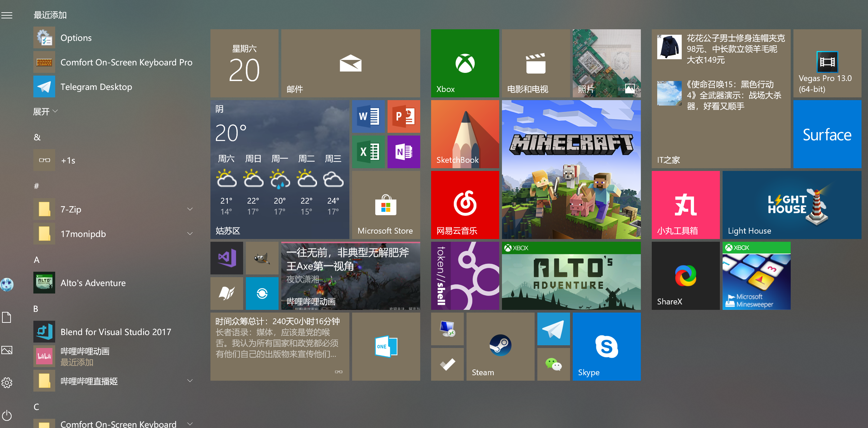The height and width of the screenshot is (428, 868).
Task: Launch the purple OneNote tile
Action: [x=404, y=152]
